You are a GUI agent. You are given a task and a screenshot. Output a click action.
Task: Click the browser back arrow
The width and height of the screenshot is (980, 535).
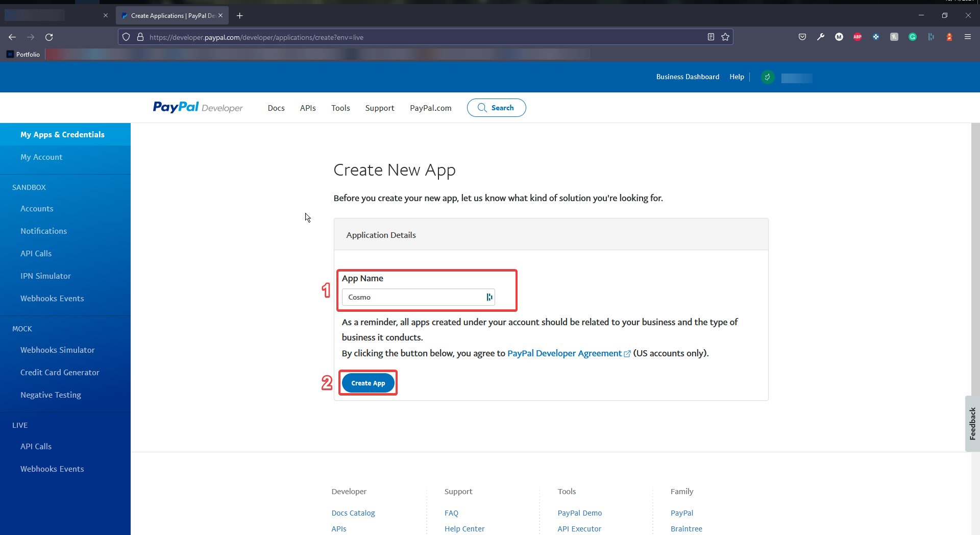12,37
